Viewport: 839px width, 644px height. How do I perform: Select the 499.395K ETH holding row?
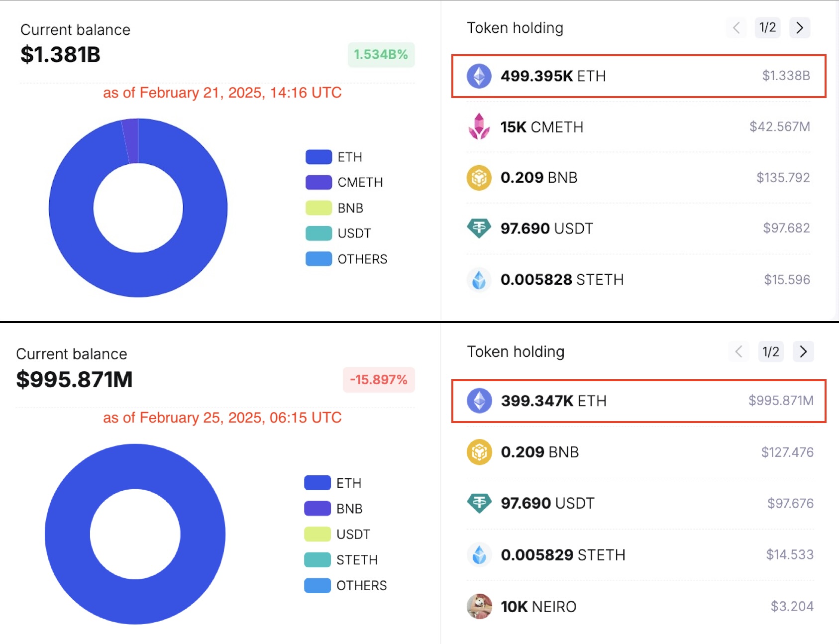coord(638,76)
